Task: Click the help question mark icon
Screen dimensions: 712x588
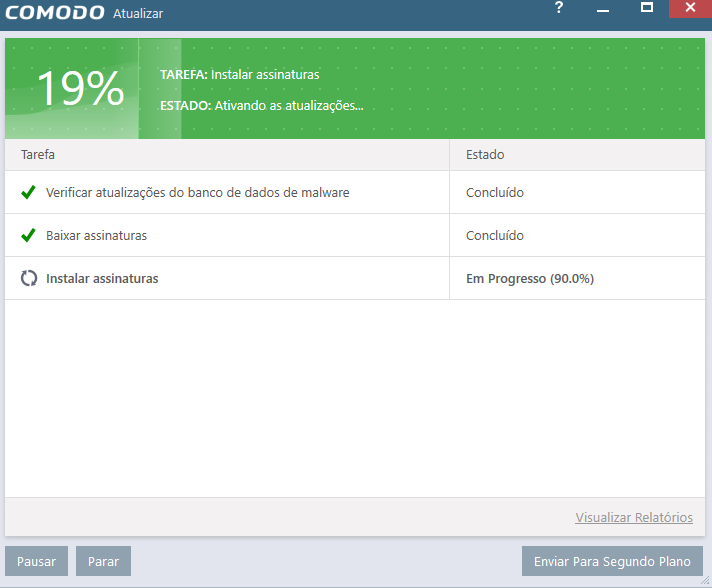Action: click(x=559, y=8)
